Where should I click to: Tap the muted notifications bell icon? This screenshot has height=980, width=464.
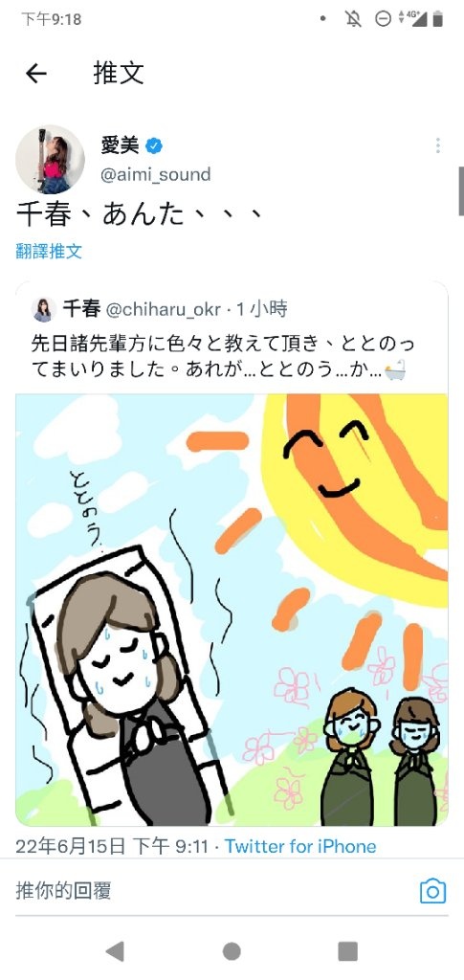[x=353, y=19]
